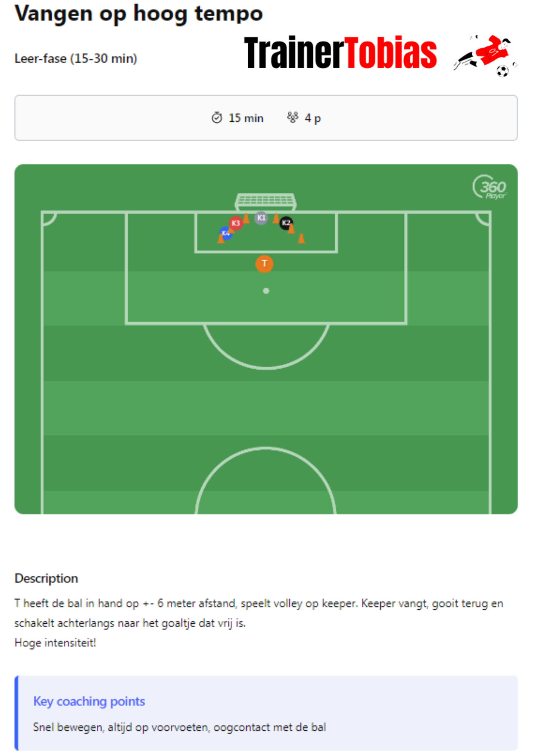Click the red K3 keeper marker
This screenshot has width=534, height=756.
(236, 223)
